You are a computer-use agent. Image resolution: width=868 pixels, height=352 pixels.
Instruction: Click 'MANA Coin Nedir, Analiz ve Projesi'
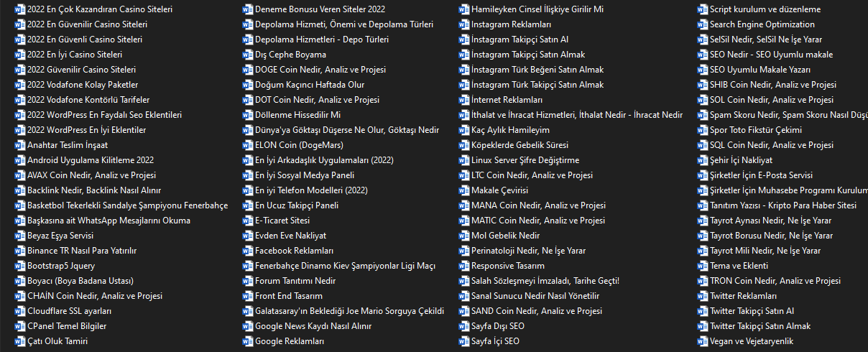point(538,205)
